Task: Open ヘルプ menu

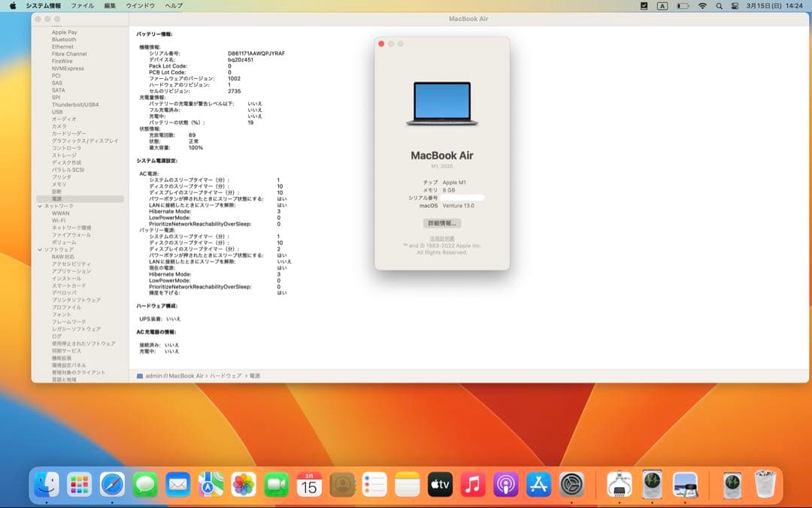Action: point(174,6)
